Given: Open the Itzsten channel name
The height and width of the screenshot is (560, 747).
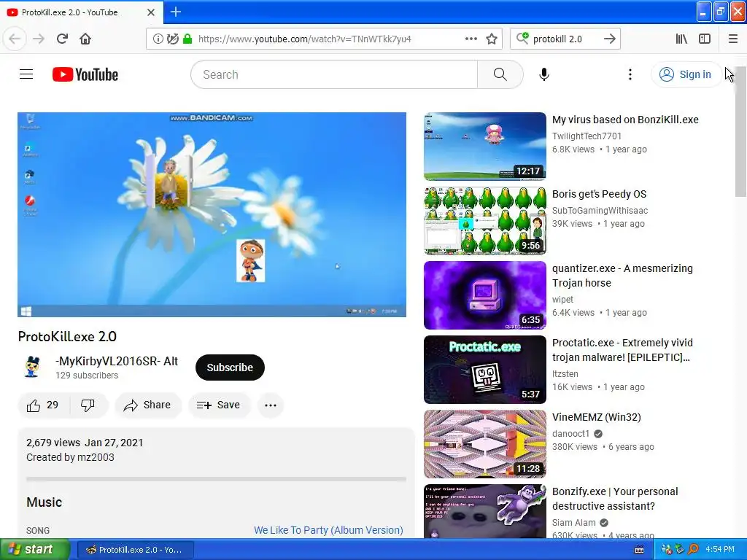Looking at the screenshot, I should [x=565, y=374].
